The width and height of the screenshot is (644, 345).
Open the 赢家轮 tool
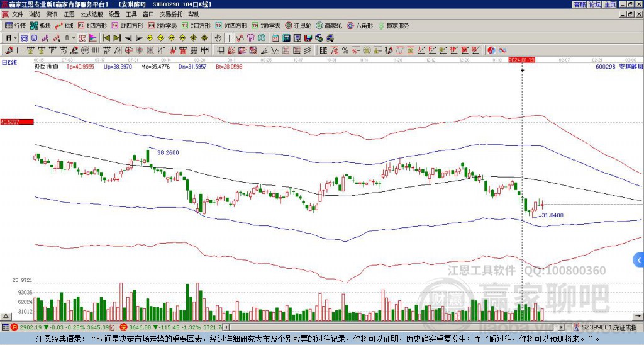(329, 25)
